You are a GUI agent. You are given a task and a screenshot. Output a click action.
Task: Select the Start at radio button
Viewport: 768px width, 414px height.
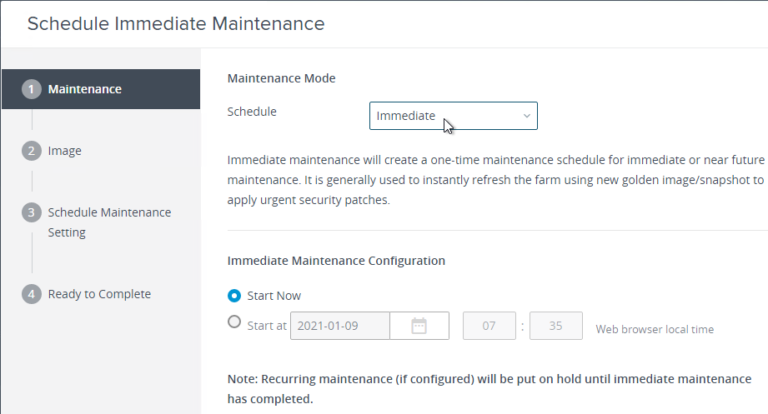[234, 322]
